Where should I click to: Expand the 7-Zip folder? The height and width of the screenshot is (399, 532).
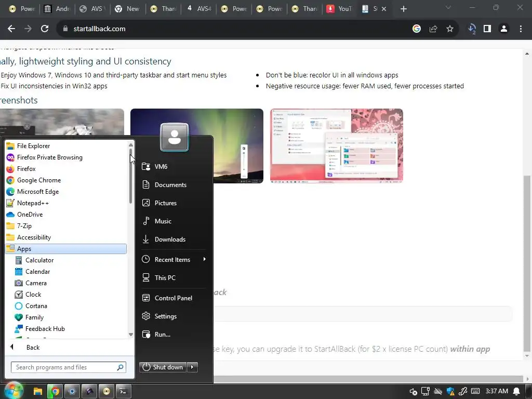(66, 226)
